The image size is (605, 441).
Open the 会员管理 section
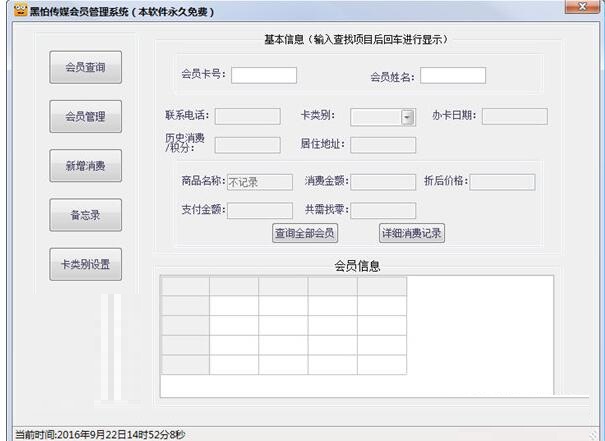pyautogui.click(x=86, y=117)
